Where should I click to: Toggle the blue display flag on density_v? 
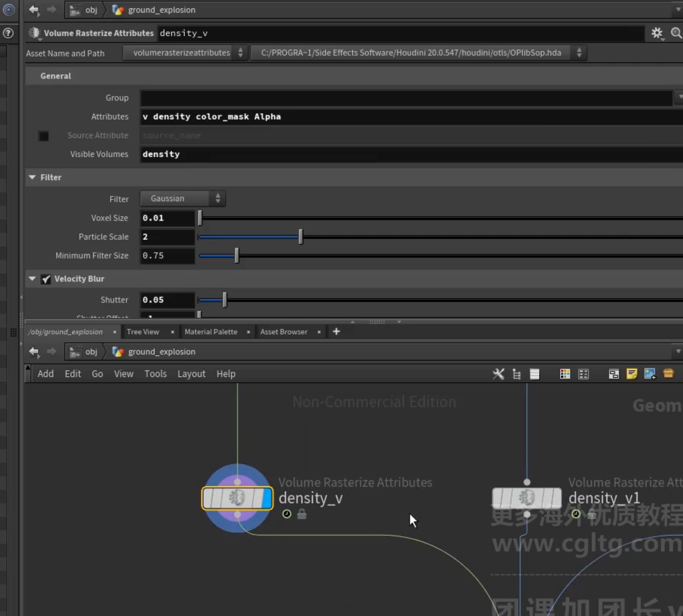[x=267, y=498]
